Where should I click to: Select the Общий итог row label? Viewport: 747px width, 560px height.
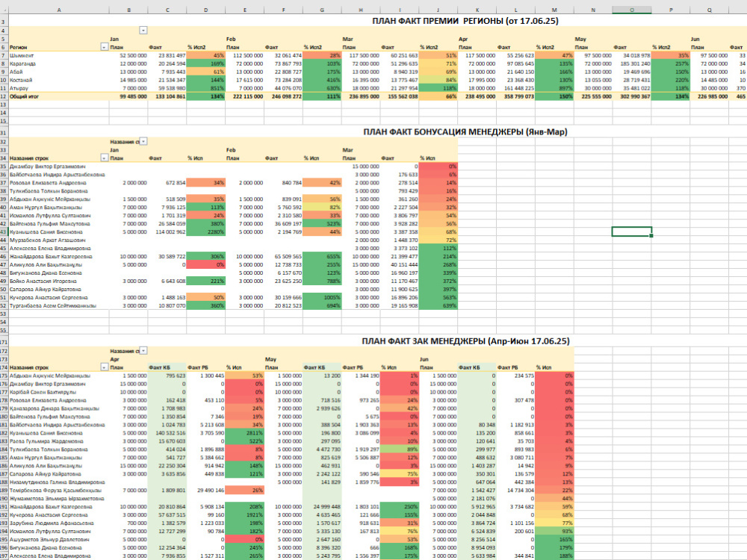59,96
